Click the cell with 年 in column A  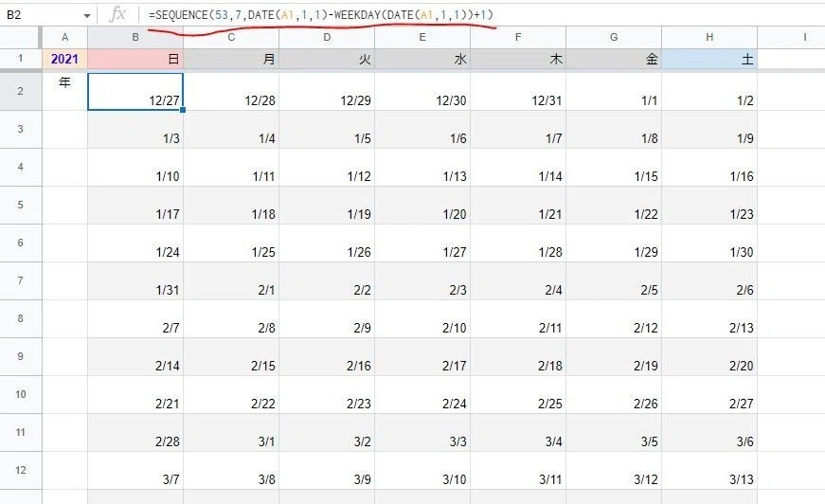tap(64, 91)
